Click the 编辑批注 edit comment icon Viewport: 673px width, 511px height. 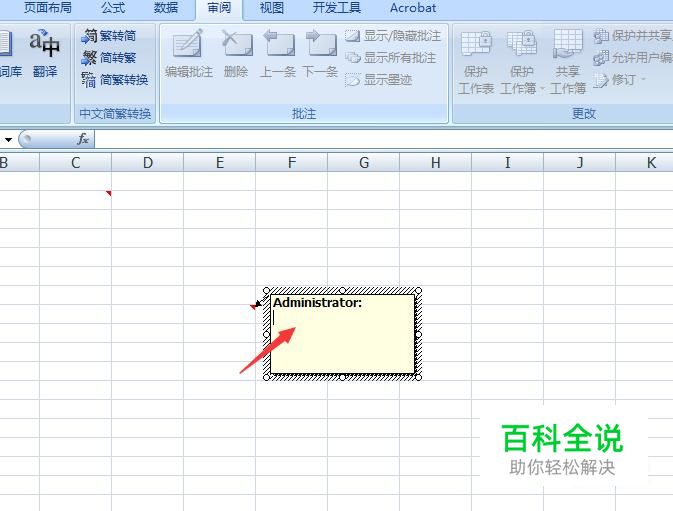pyautogui.click(x=188, y=53)
